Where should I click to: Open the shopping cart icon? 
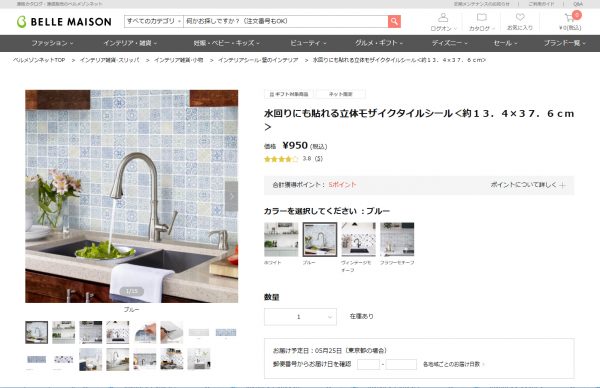click(x=570, y=17)
